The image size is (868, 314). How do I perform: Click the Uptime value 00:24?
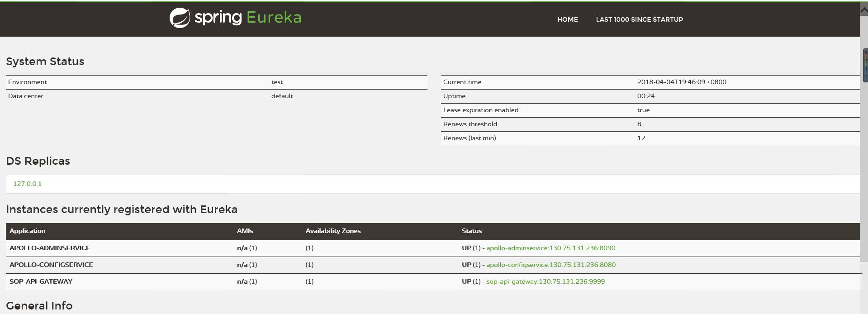(x=646, y=96)
